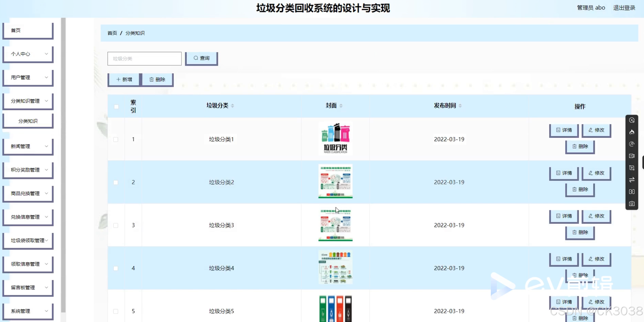This screenshot has height=322, width=644.
Task: Click the camera screenshot icon in floating toolbar
Action: (632, 204)
